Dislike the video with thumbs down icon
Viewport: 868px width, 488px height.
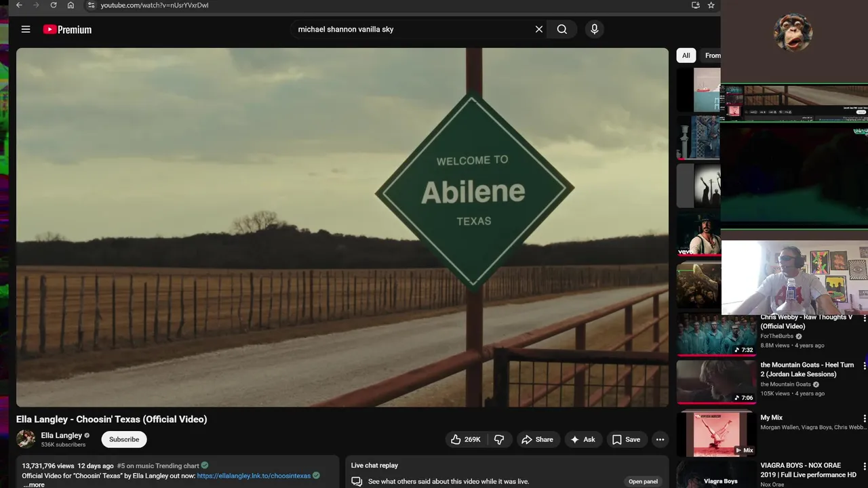[x=499, y=439]
